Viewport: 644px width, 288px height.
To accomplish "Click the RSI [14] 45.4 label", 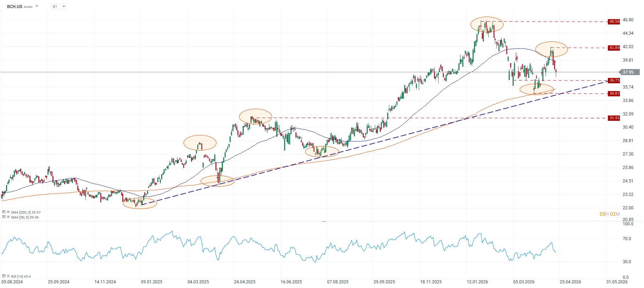I will click(x=21, y=277).
